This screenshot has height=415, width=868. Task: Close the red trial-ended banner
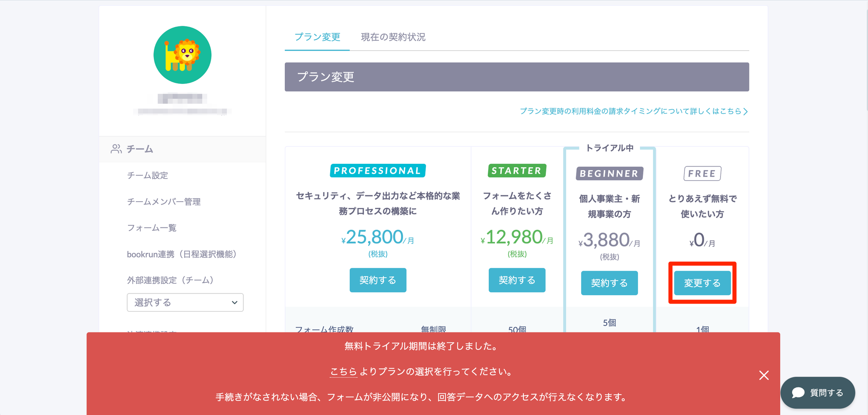(764, 375)
